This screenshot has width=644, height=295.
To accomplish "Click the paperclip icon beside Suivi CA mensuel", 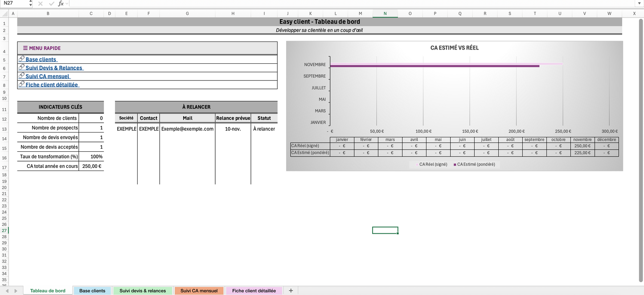I will coord(21,75).
